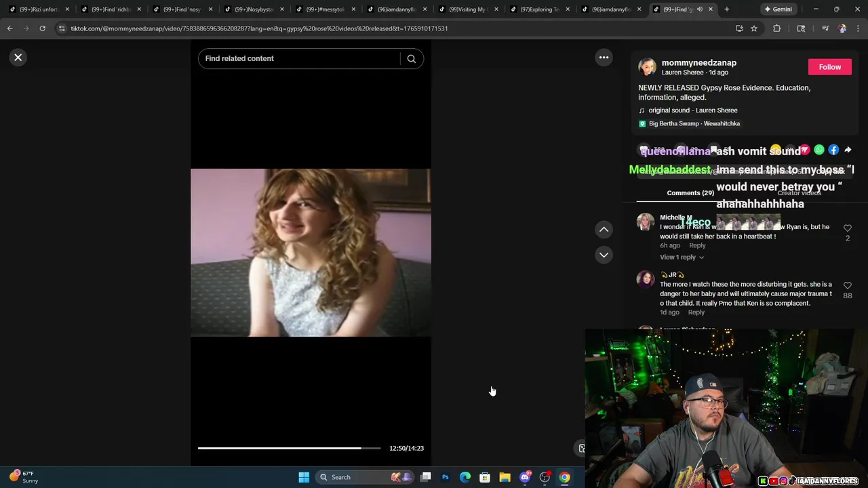This screenshot has width=868, height=488.
Task: Close the active Find 'g tab
Action: pyautogui.click(x=710, y=9)
